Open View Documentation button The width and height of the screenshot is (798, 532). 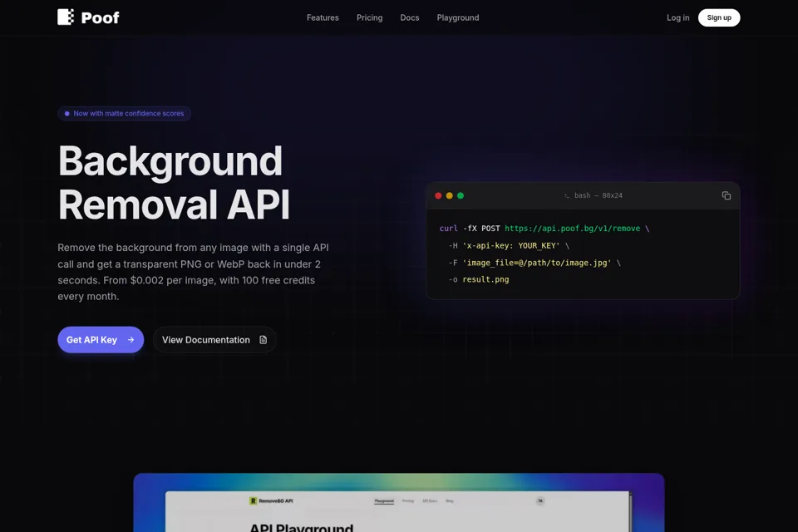[214, 339]
